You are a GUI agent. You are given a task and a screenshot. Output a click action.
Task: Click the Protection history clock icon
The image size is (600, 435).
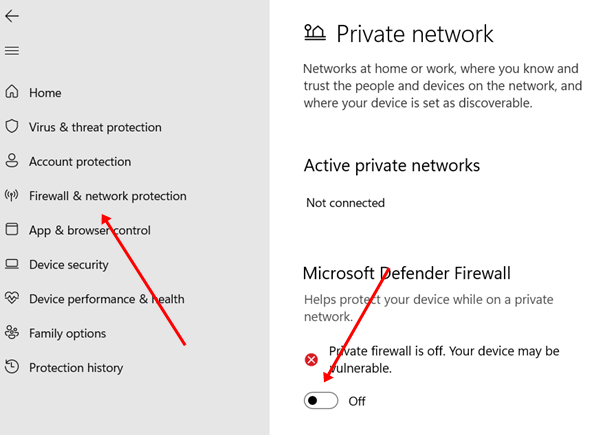coord(12,368)
